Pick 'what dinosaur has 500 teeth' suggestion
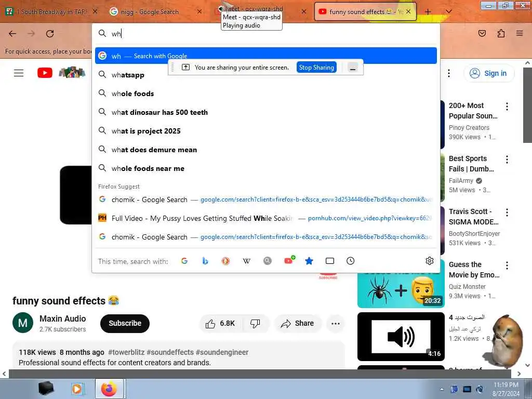The image size is (532, 399). coord(265,112)
